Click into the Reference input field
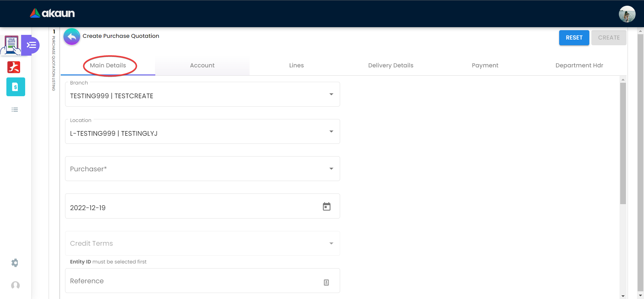This screenshot has width=644, height=299. tap(203, 281)
